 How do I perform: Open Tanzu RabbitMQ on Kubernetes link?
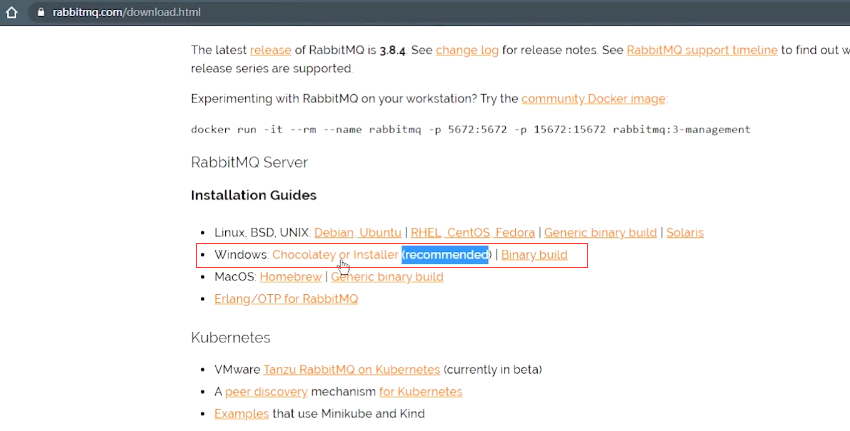pos(352,370)
